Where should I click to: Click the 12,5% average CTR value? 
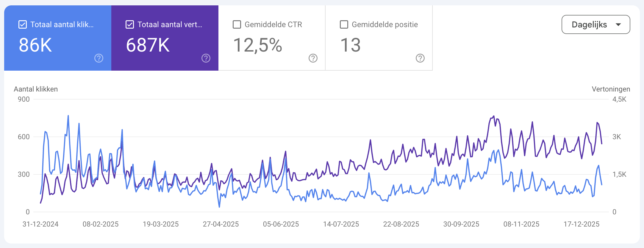tap(257, 45)
